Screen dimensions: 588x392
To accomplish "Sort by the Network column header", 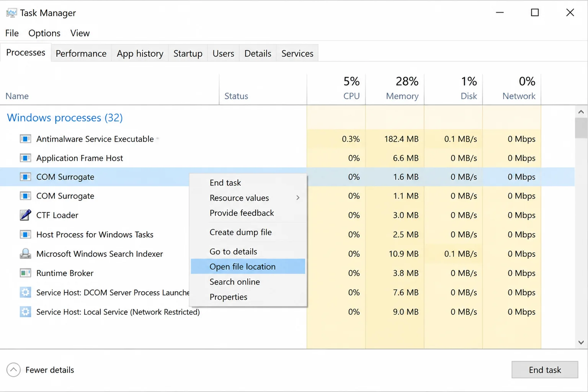I will (512, 89).
